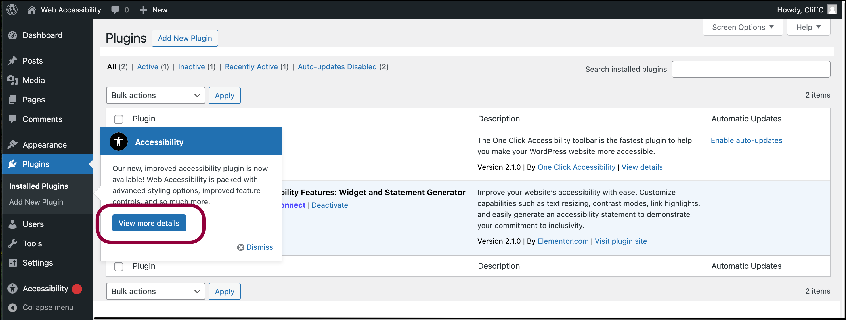The image size is (868, 320).
Task: Open the user avatar next to Howdy, CliffC
Action: [x=832, y=9]
